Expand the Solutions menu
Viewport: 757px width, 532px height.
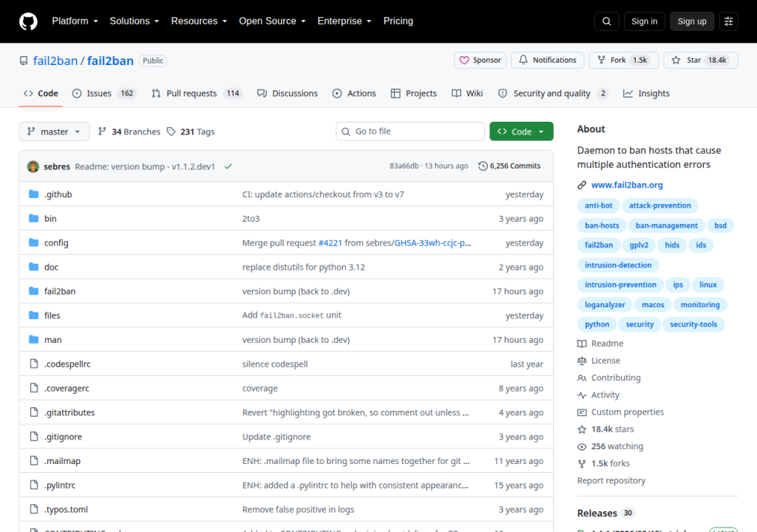pyautogui.click(x=135, y=21)
